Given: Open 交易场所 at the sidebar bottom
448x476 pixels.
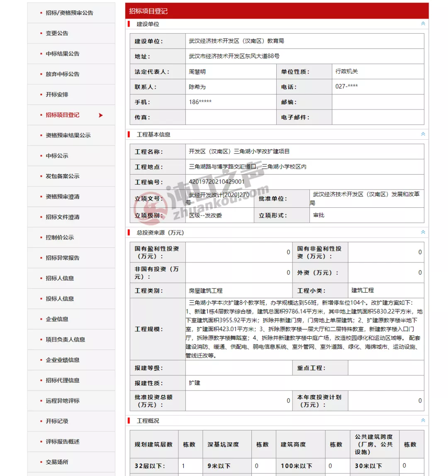Looking at the screenshot, I should click(57, 462).
